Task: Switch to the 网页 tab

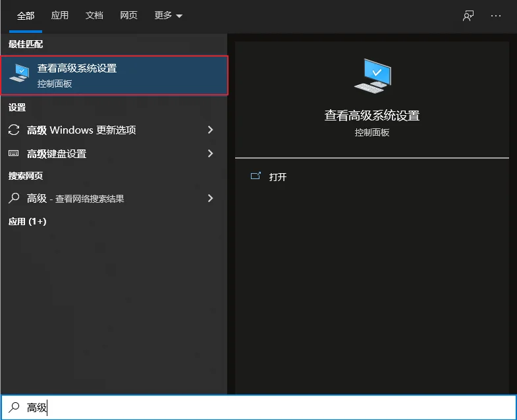Action: point(128,15)
